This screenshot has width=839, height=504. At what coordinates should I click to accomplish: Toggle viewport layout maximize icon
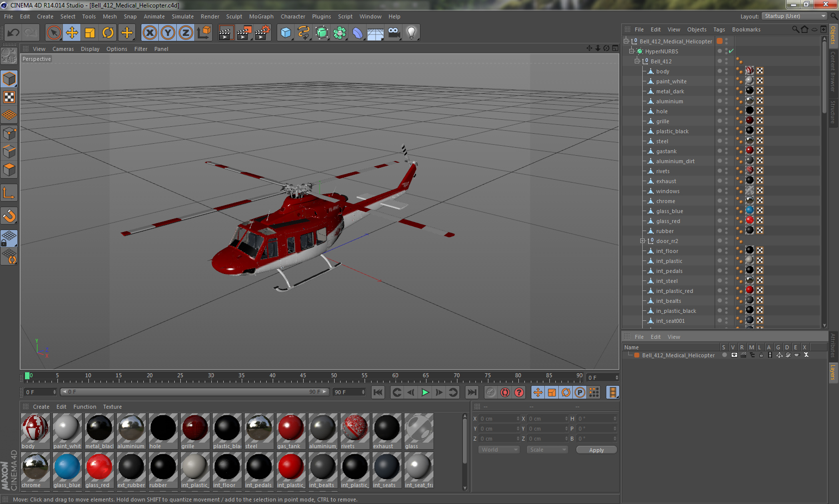tap(615, 48)
